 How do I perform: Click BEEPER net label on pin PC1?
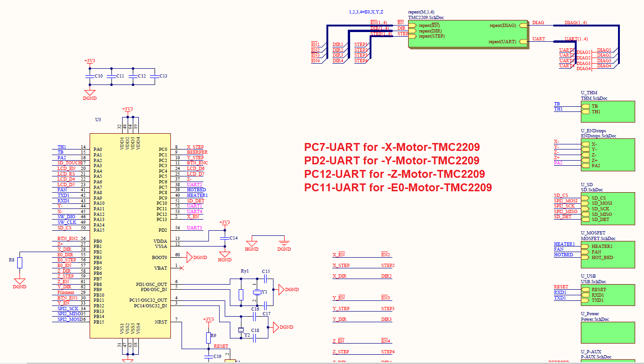[x=197, y=152]
